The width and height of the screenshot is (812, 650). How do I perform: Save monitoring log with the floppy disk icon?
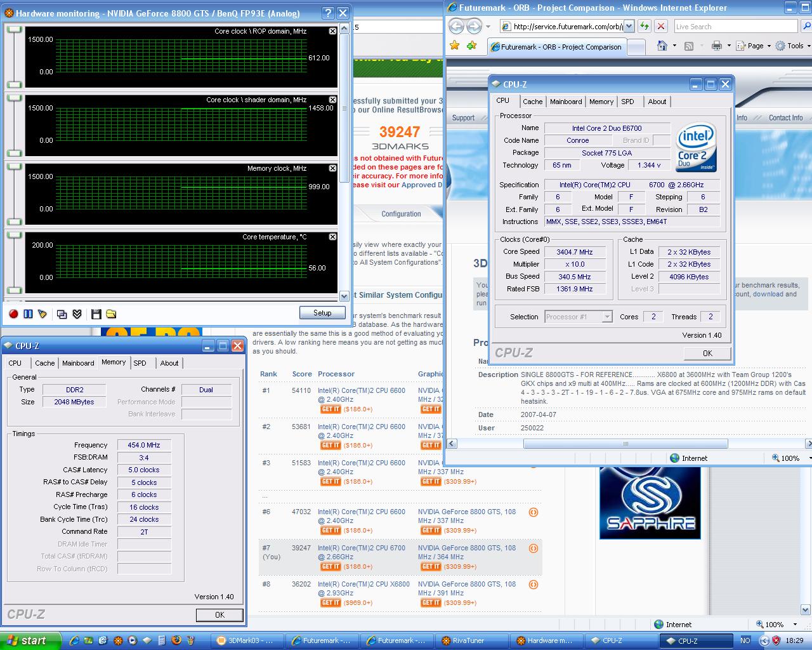click(96, 314)
